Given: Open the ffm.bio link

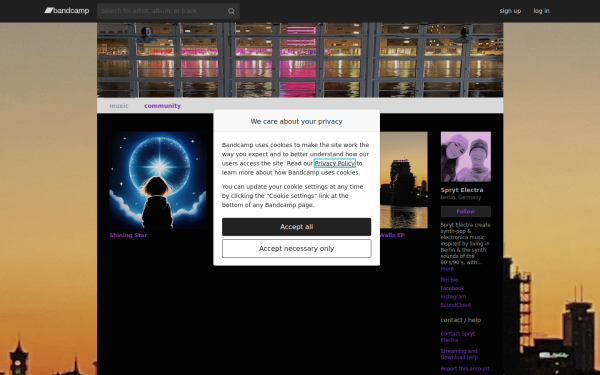Looking at the screenshot, I should click(x=449, y=280).
